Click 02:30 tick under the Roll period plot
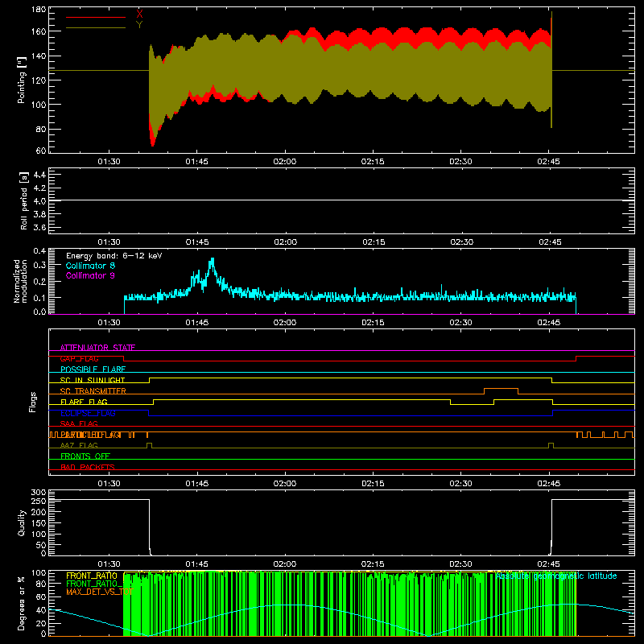Screen dimensions: 644x644 pyautogui.click(x=461, y=242)
